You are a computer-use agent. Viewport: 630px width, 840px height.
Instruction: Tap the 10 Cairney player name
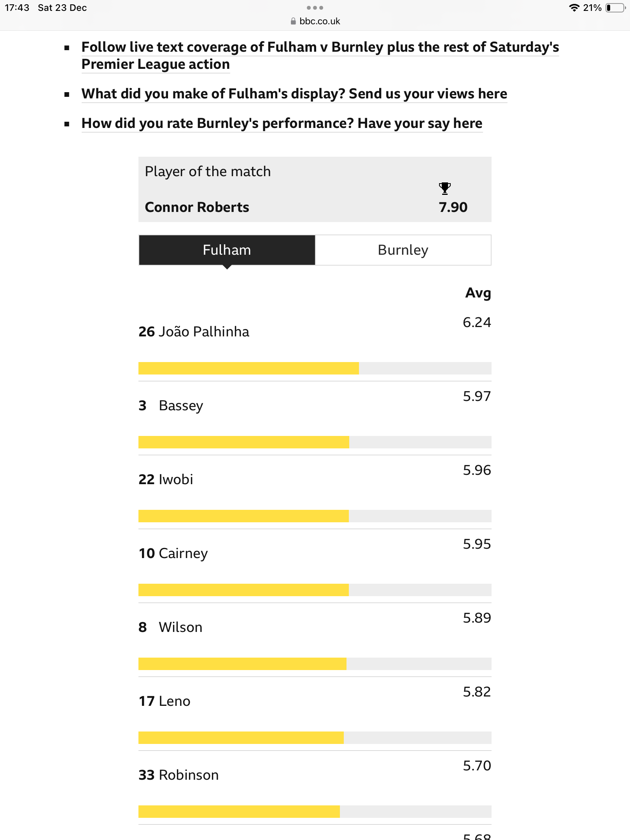[x=173, y=553]
